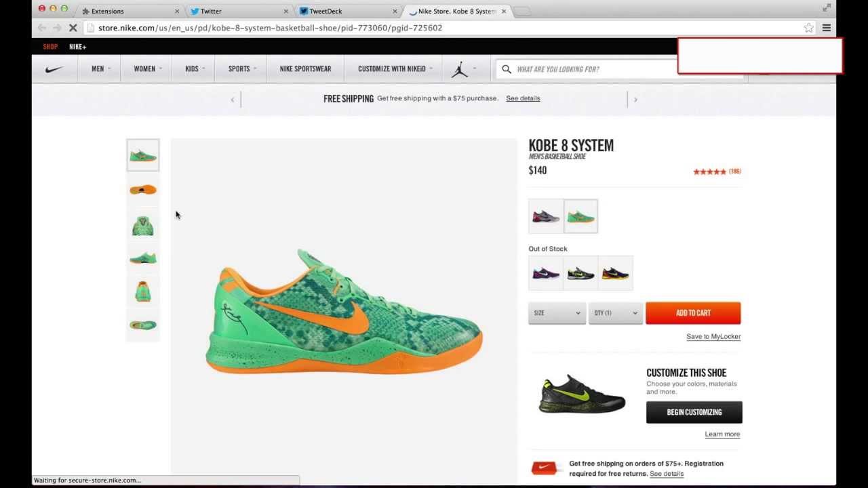The width and height of the screenshot is (868, 488).
Task: Close the Extensions tab
Action: click(x=177, y=12)
